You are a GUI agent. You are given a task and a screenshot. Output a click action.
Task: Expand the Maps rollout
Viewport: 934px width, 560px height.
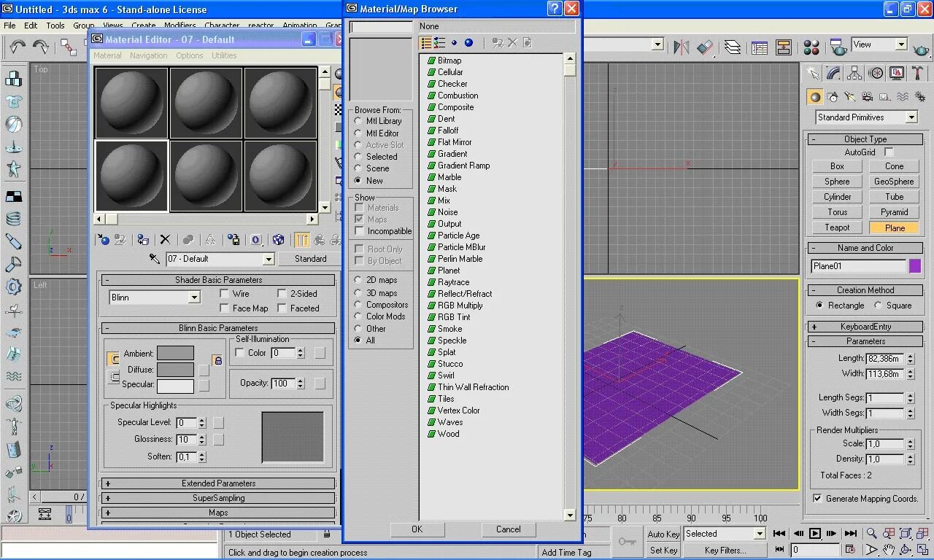tap(218, 513)
